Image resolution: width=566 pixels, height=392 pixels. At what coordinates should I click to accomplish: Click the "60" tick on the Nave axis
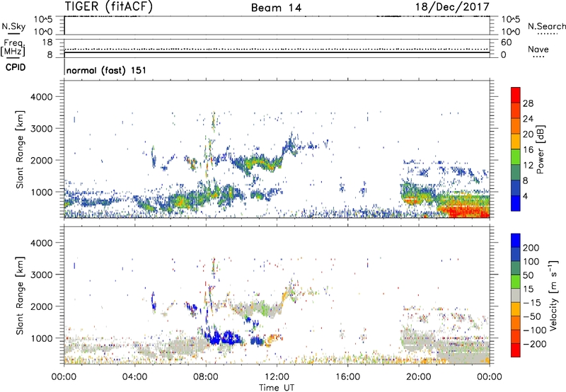click(506, 42)
